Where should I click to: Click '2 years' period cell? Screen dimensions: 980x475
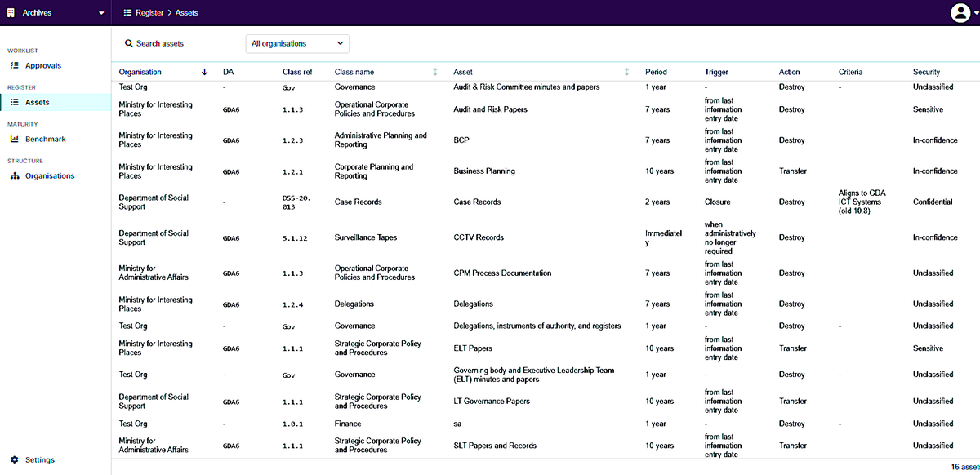(x=657, y=202)
